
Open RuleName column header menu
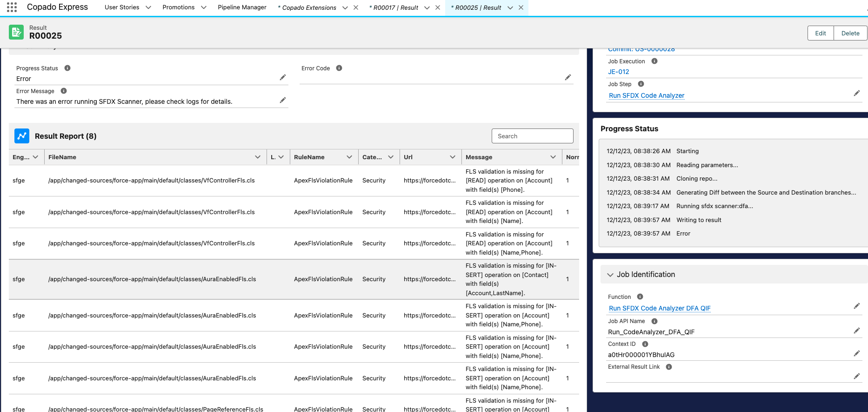pyautogui.click(x=349, y=157)
